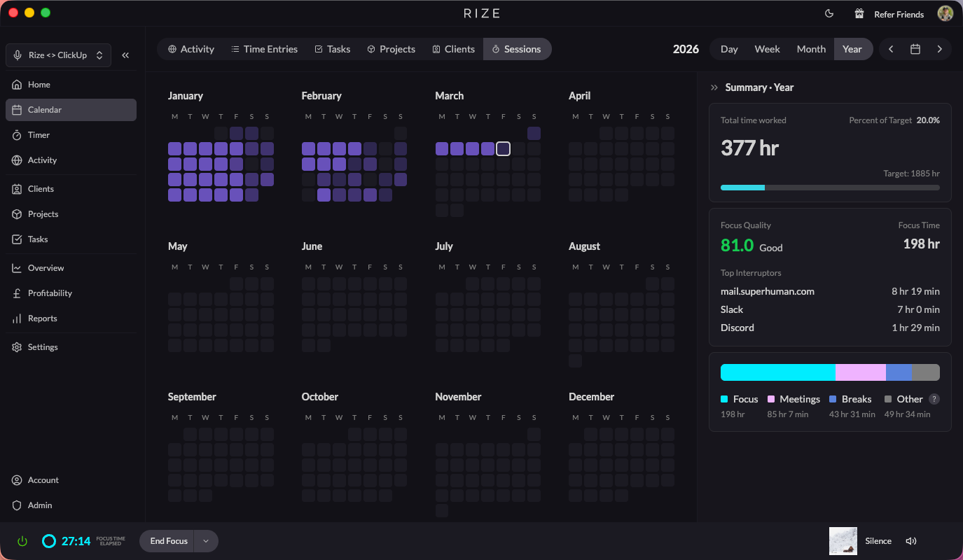Go to the previous year arrow

pyautogui.click(x=891, y=49)
